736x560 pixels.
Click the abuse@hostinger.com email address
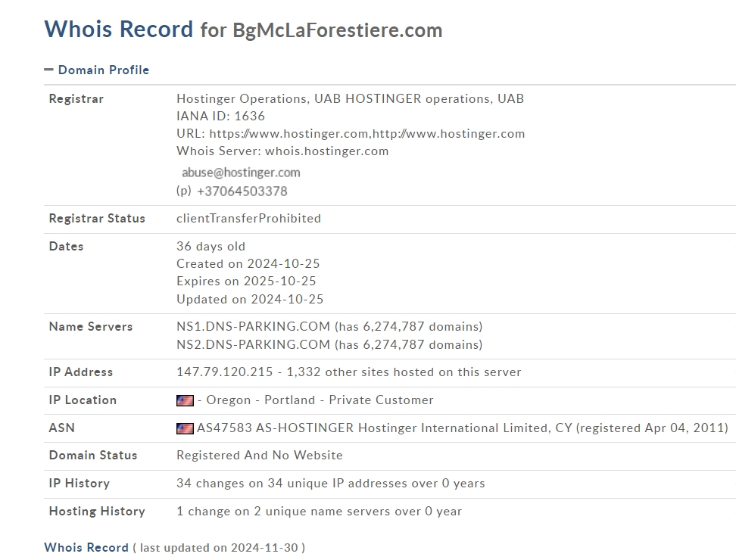(x=241, y=173)
